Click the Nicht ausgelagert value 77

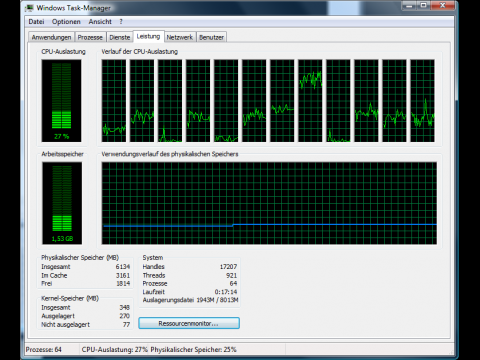[126, 324]
